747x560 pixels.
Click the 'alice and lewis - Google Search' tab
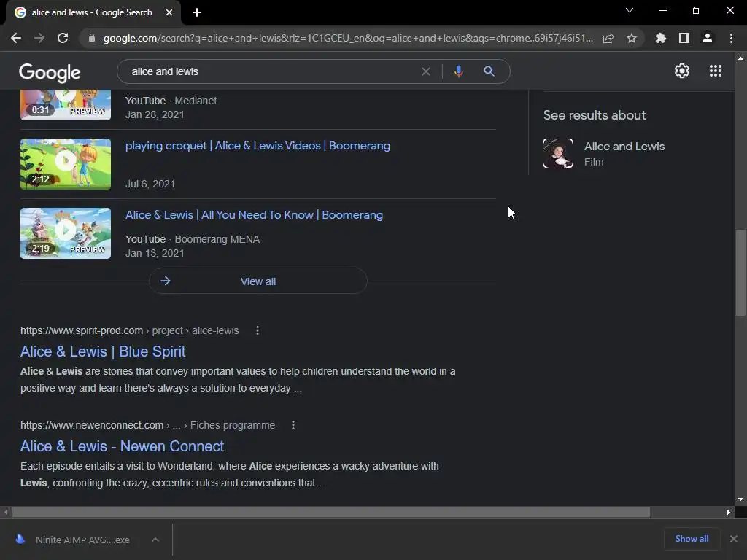(93, 12)
